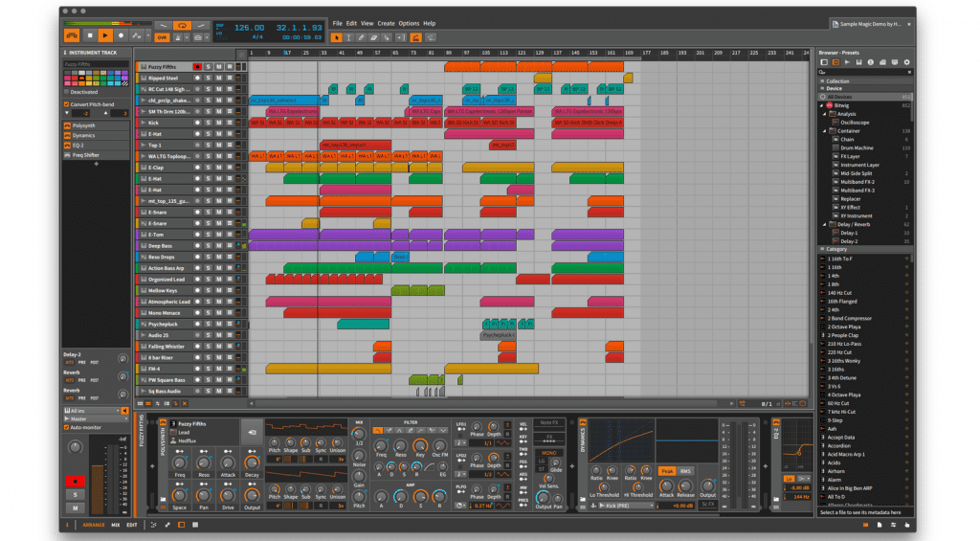The width and height of the screenshot is (980, 541).
Task: Expand the Kick track fold arrow
Action: (144, 123)
